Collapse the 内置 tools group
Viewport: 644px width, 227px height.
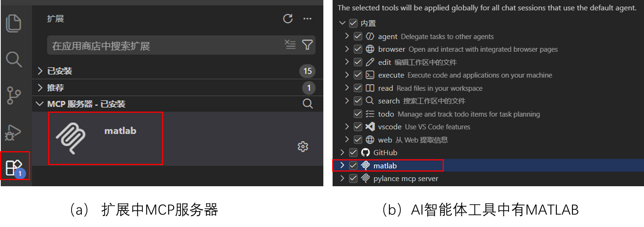tap(342, 23)
